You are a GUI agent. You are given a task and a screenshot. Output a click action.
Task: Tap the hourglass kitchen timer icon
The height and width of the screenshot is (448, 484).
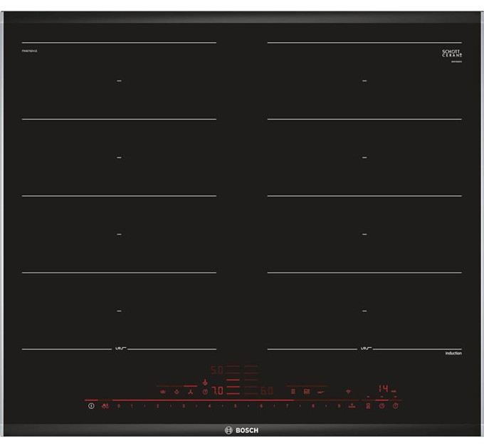point(368,406)
